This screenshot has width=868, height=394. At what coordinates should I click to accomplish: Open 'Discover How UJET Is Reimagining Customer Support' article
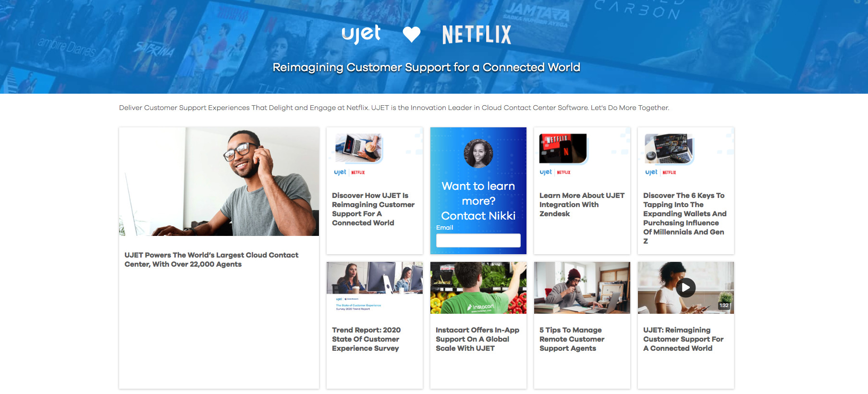[x=373, y=209]
